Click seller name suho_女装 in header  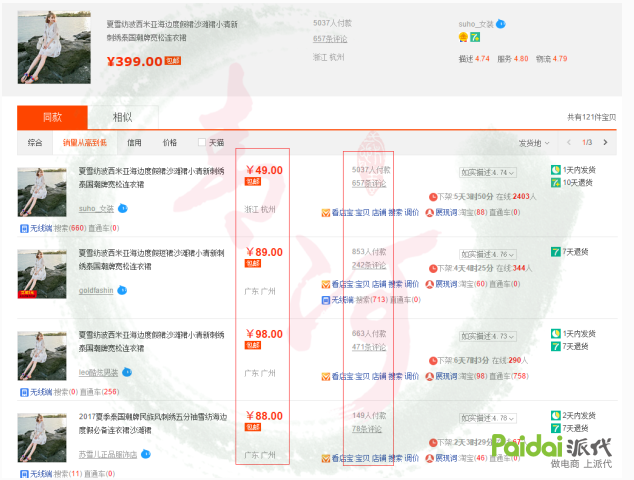click(x=476, y=24)
